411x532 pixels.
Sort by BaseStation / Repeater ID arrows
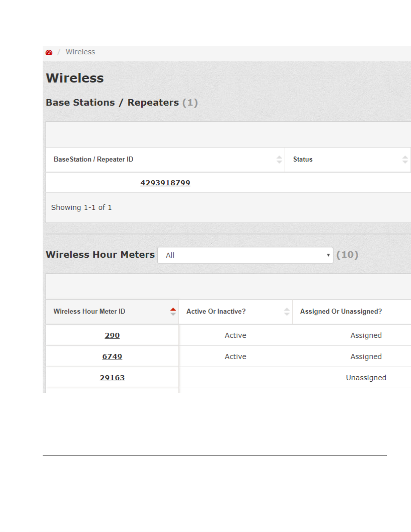point(279,159)
